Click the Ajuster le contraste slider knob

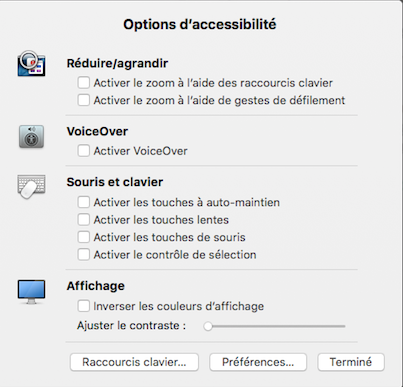pyautogui.click(x=208, y=326)
